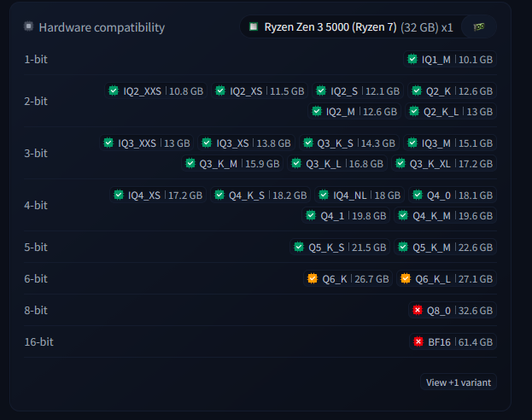Click the 16-bit row label

(38, 341)
